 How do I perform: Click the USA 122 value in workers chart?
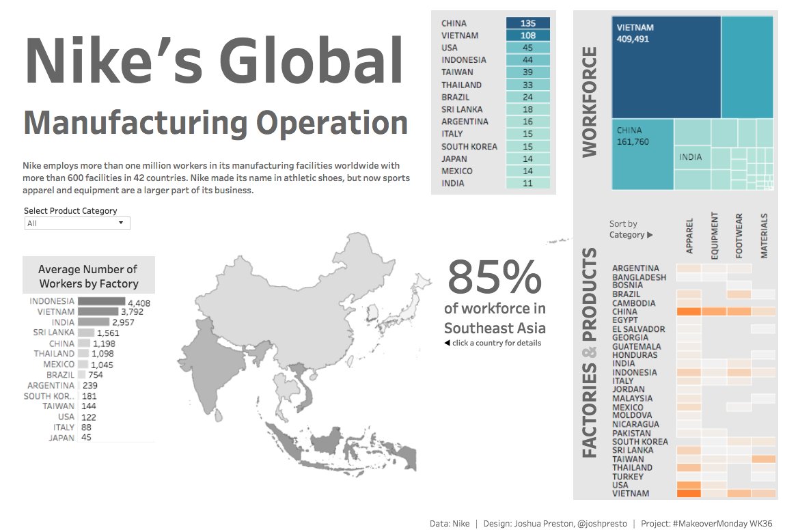(x=89, y=417)
